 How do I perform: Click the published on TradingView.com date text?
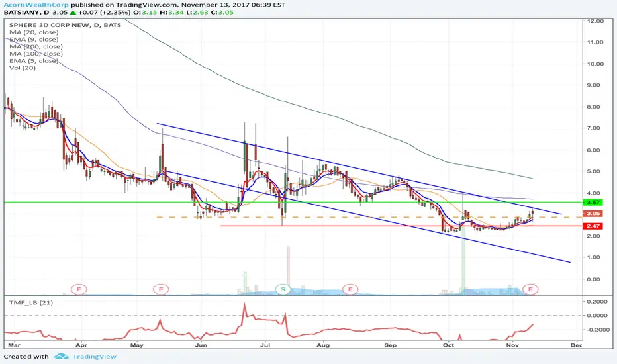178,5
